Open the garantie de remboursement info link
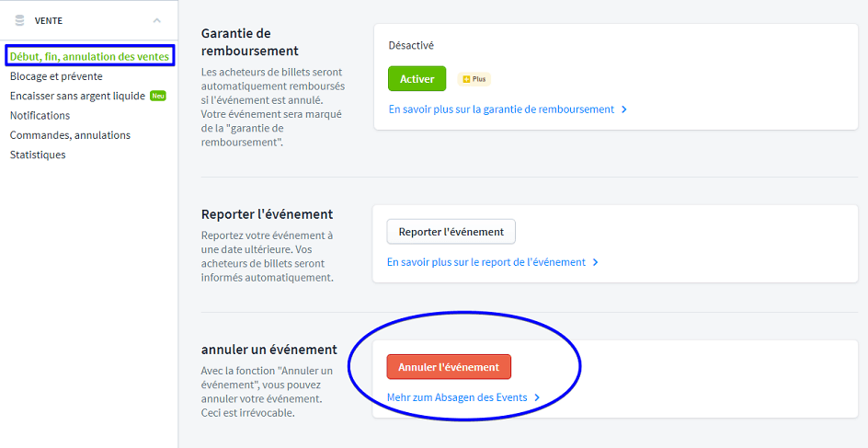This screenshot has width=868, height=448. [x=501, y=109]
